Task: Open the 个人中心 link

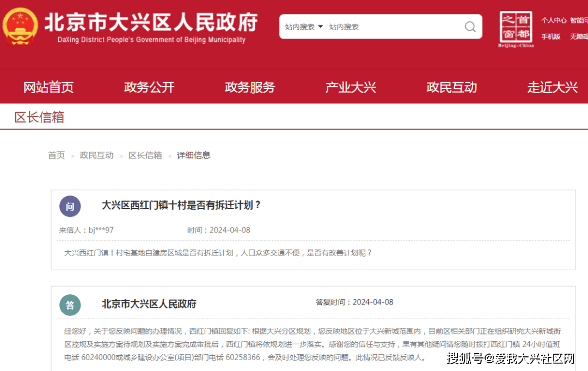Action: click(554, 20)
